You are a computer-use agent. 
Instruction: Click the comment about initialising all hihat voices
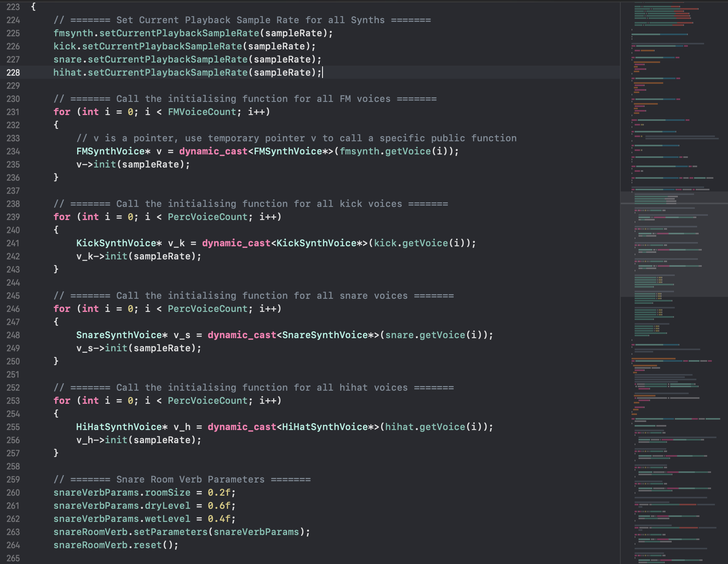click(x=253, y=388)
